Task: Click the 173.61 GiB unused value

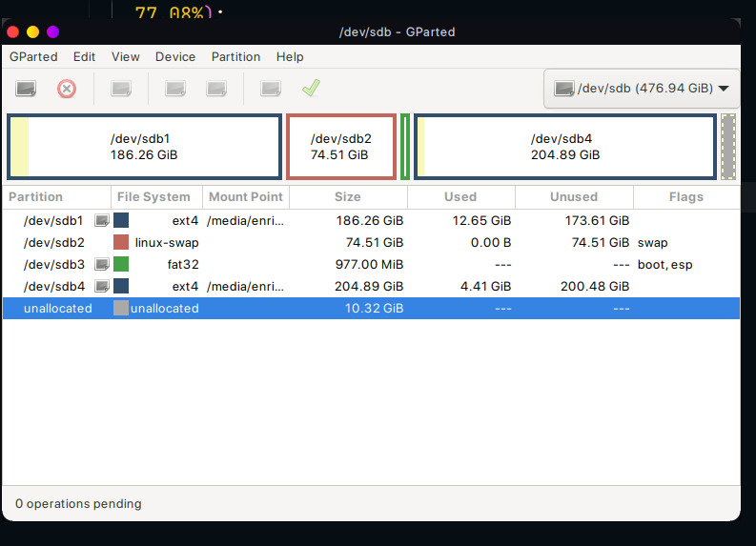Action: point(597,221)
